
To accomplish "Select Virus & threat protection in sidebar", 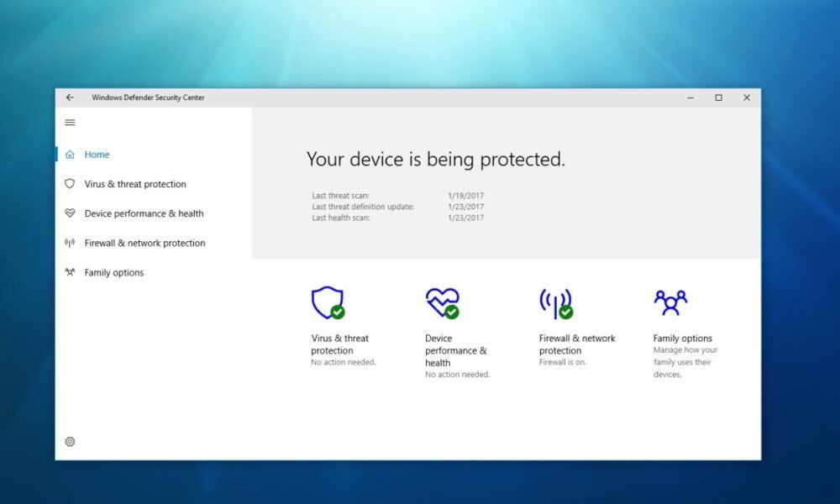I will click(x=135, y=184).
